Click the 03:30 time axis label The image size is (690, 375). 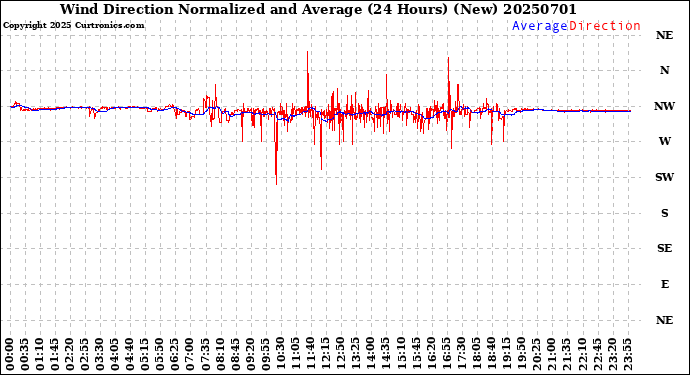(x=100, y=355)
